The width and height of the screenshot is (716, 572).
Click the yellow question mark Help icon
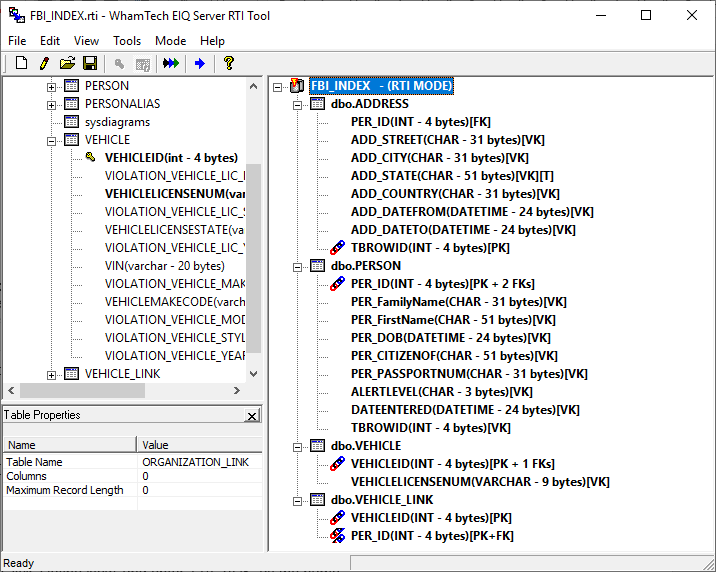pos(229,63)
